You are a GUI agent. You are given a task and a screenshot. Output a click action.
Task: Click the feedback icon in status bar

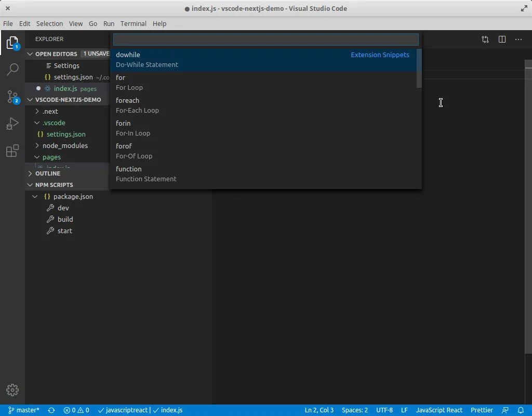point(505,410)
